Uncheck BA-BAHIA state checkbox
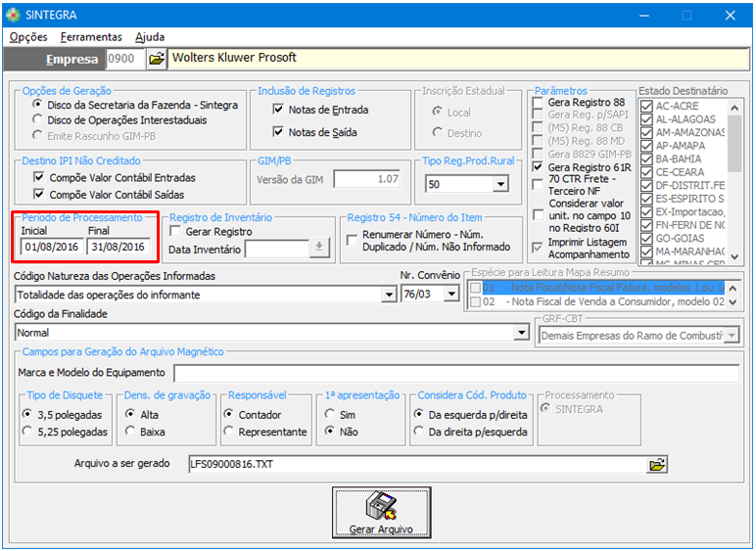The height and width of the screenshot is (551, 756). [x=647, y=159]
